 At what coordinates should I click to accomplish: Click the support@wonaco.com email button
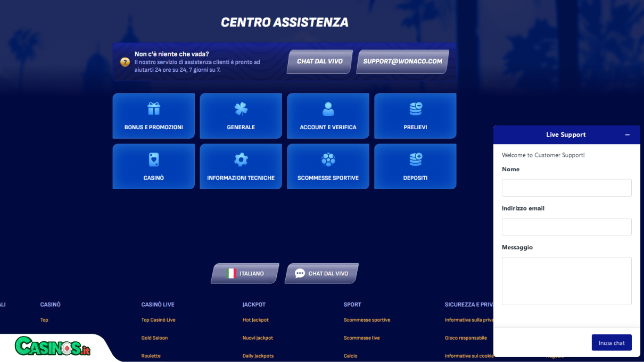pyautogui.click(x=403, y=62)
